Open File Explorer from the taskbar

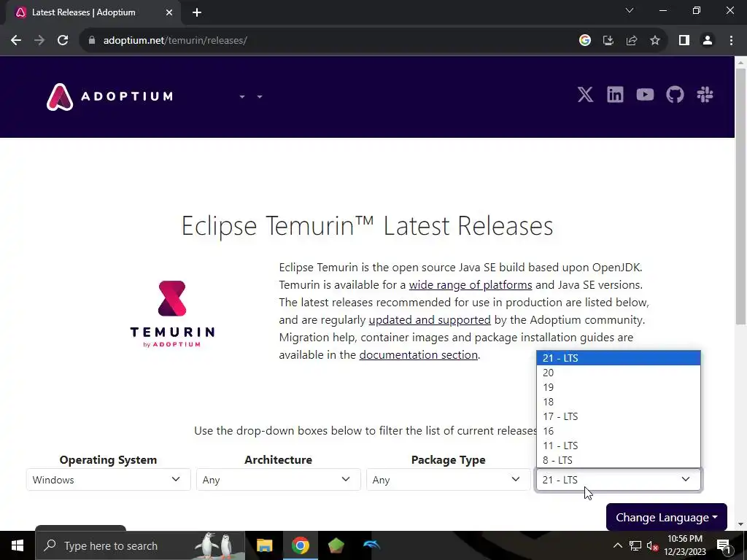coord(264,545)
